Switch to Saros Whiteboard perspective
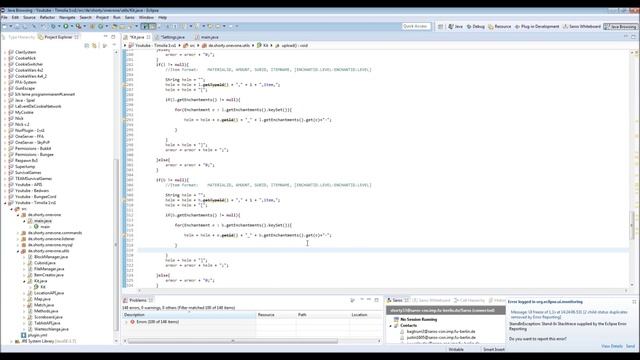Screen dimensions: 640x360 582,27
